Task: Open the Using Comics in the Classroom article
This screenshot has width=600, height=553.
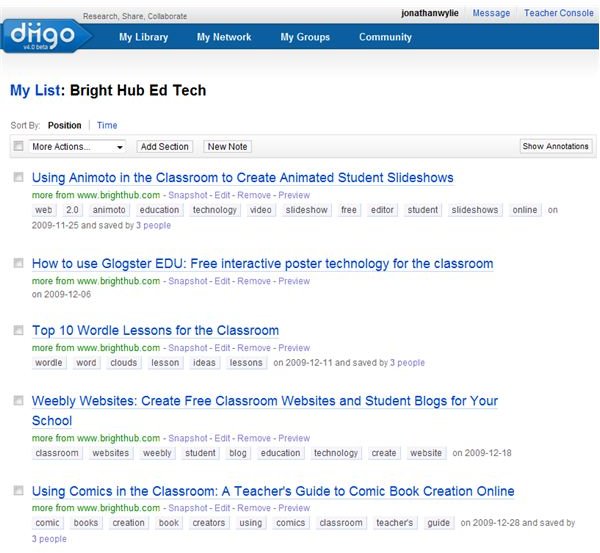Action: click(x=273, y=491)
